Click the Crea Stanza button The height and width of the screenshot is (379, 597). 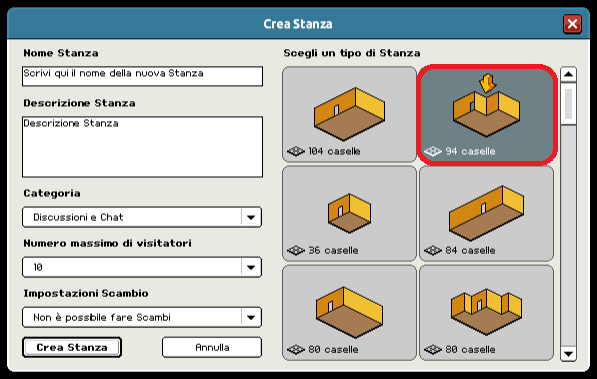[72, 347]
